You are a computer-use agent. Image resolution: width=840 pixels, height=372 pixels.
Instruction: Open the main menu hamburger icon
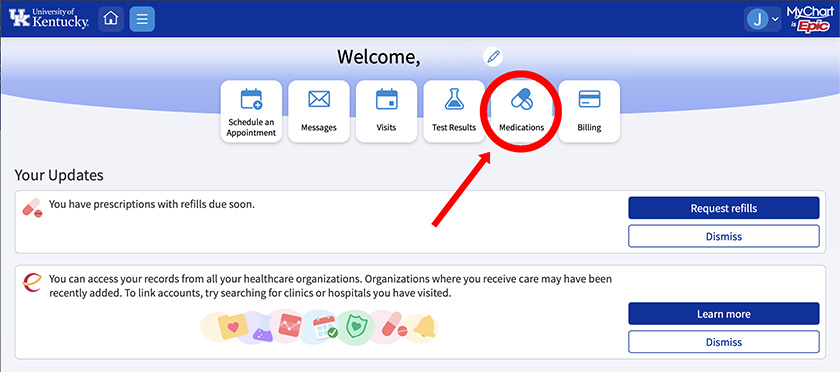[x=142, y=19]
